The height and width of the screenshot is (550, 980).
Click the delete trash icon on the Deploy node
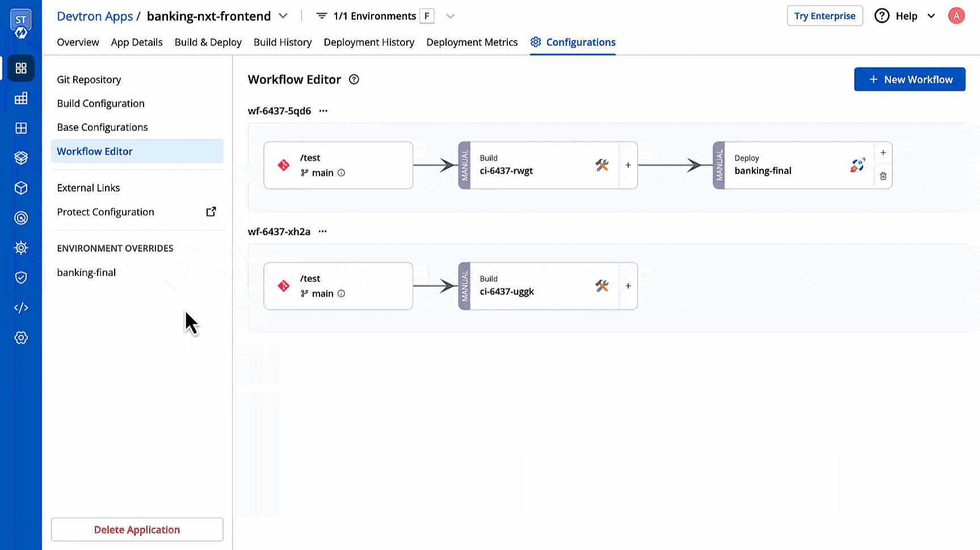click(883, 176)
